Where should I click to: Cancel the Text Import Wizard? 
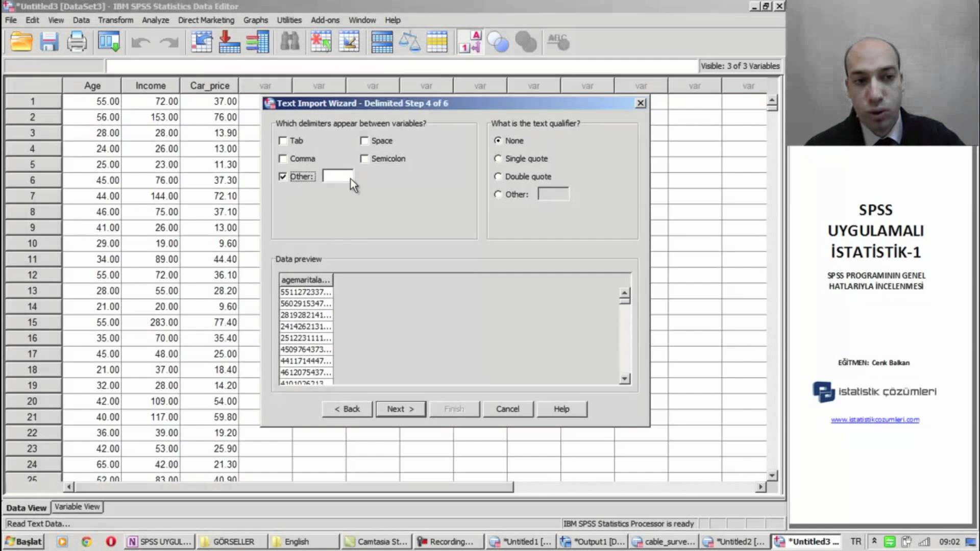507,409
